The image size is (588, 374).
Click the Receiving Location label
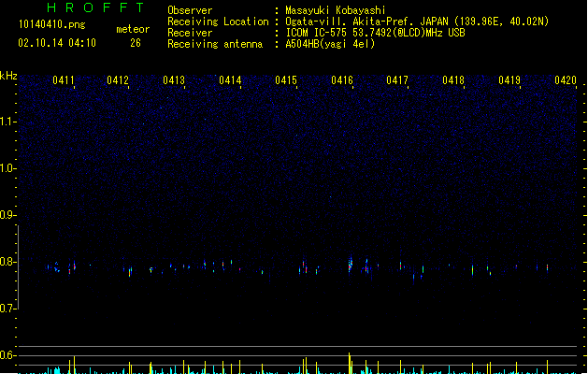pyautogui.click(x=218, y=22)
